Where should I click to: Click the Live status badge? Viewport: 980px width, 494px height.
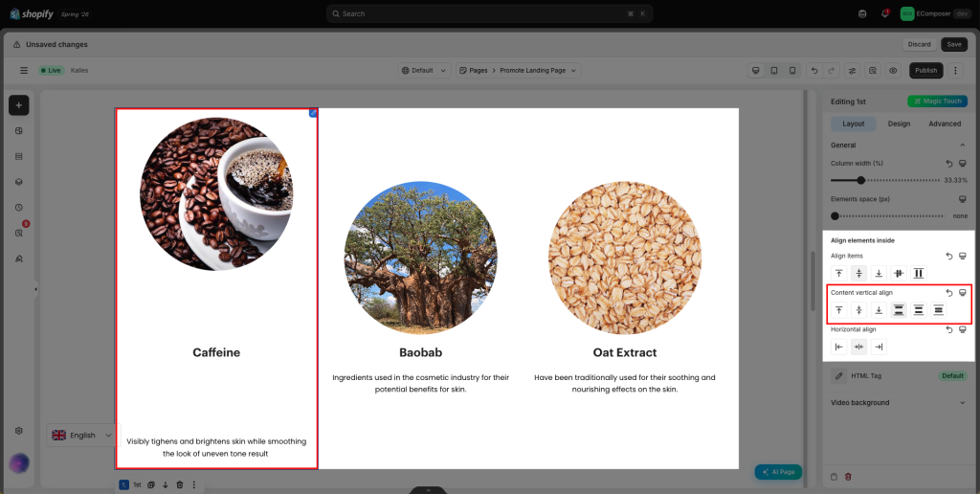[x=52, y=71]
